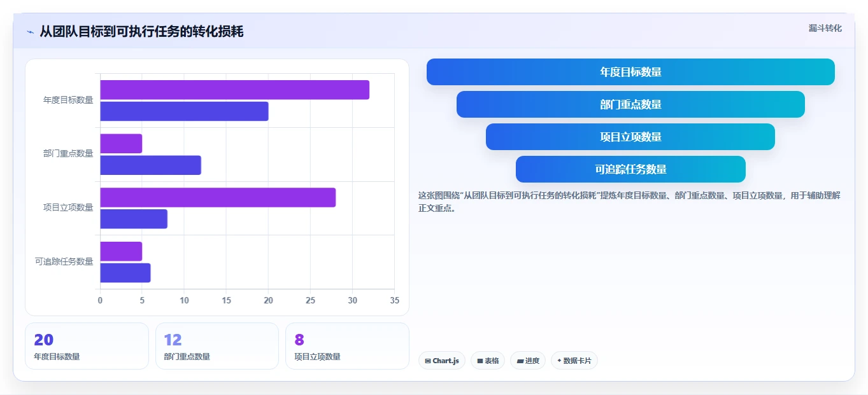Select the 项目立项数量 funnel stage
The image size is (868, 395).
[630, 137]
